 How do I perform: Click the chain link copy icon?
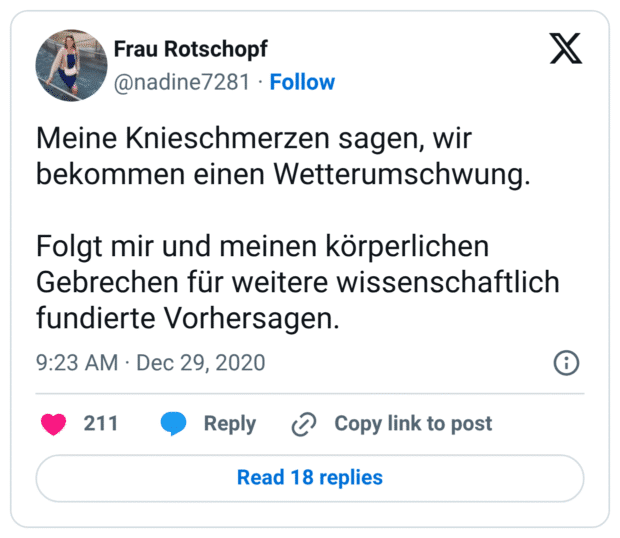(x=303, y=424)
